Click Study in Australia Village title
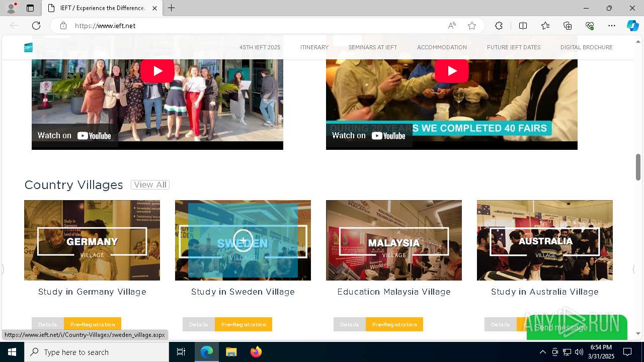 pos(545,292)
